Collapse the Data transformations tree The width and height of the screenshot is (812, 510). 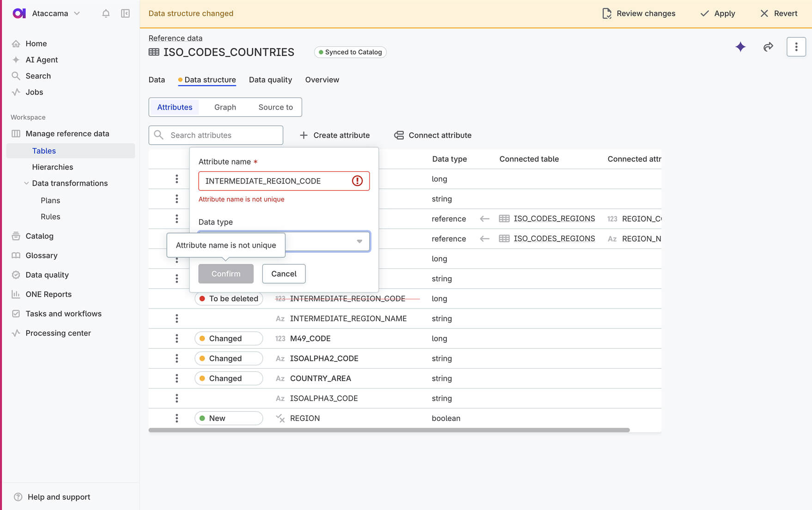tap(26, 183)
